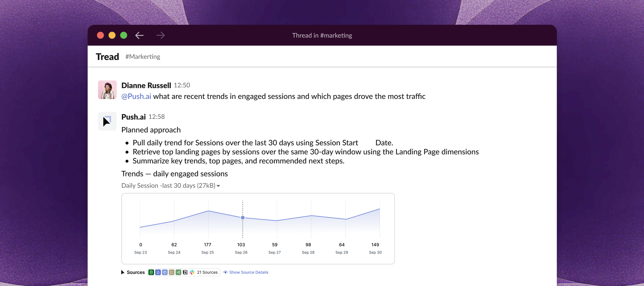Screen dimensions: 644x286
Task: Collapse the Daily Session attachment dropdown arrow
Action: (218, 186)
